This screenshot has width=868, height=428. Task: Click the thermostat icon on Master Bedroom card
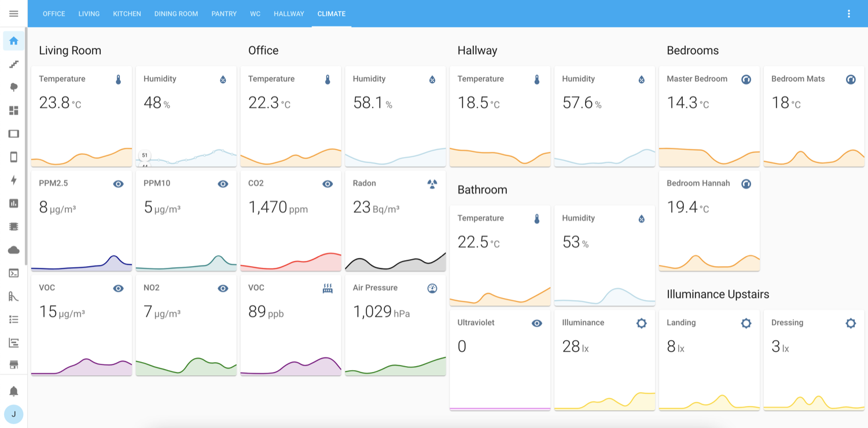[x=746, y=80]
